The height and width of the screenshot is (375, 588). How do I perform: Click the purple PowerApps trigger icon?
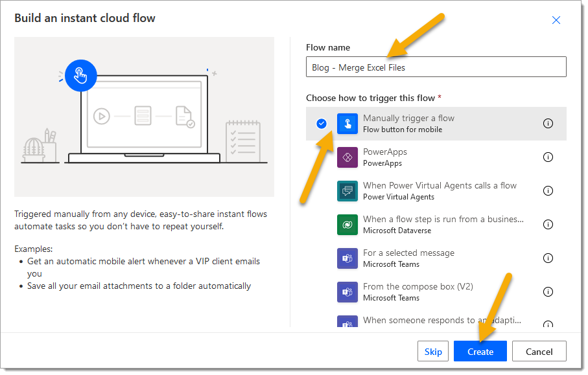point(347,157)
